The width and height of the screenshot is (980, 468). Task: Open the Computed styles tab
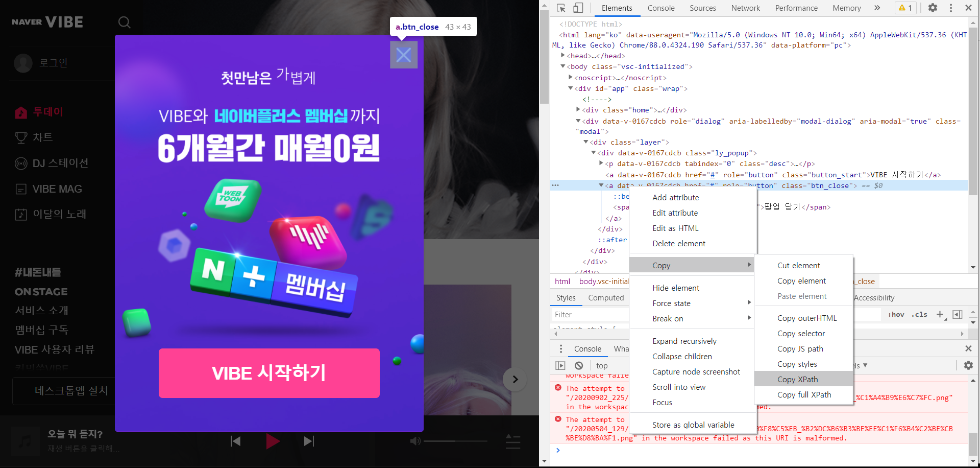click(606, 298)
